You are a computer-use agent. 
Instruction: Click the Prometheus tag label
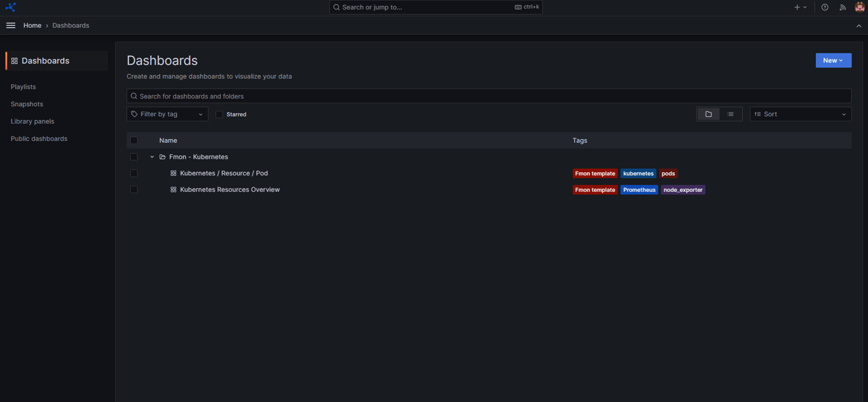click(x=639, y=190)
